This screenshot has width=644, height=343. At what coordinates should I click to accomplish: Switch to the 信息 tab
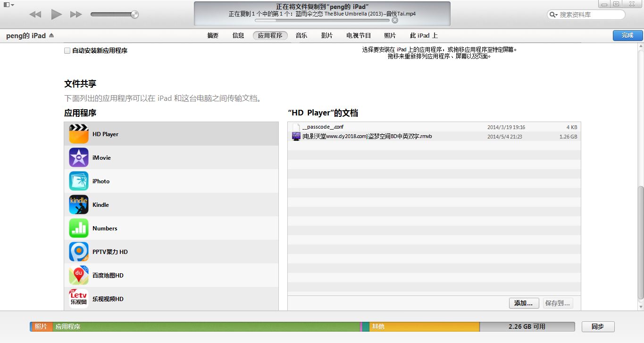(238, 35)
